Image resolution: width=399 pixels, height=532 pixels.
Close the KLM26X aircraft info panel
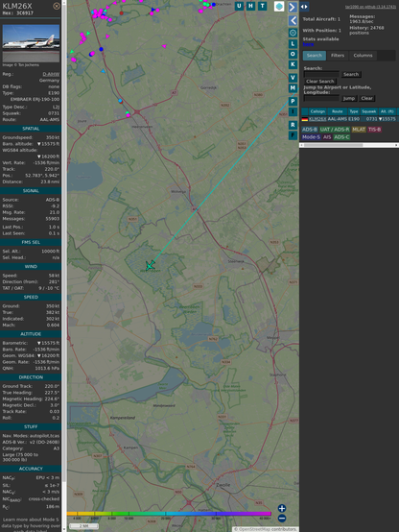57,6
